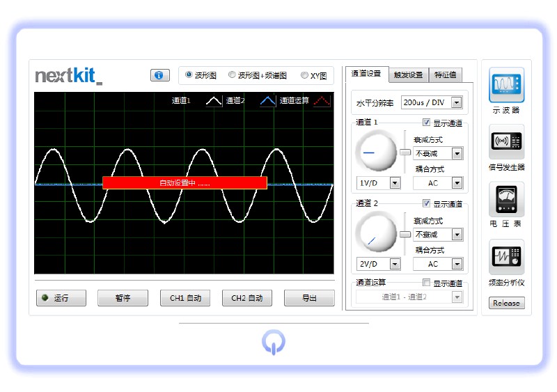The width and height of the screenshot is (557, 392).
Task: Click the channel 1 vertical position slider
Action: (405, 152)
